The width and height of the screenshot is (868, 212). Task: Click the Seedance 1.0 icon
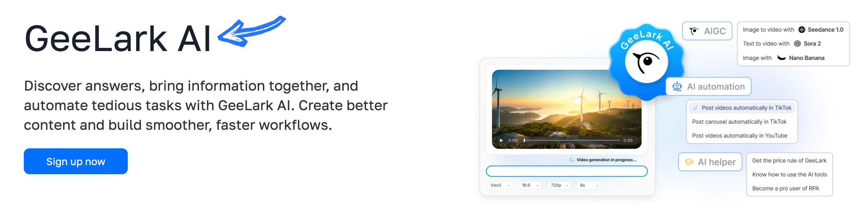pyautogui.click(x=801, y=30)
